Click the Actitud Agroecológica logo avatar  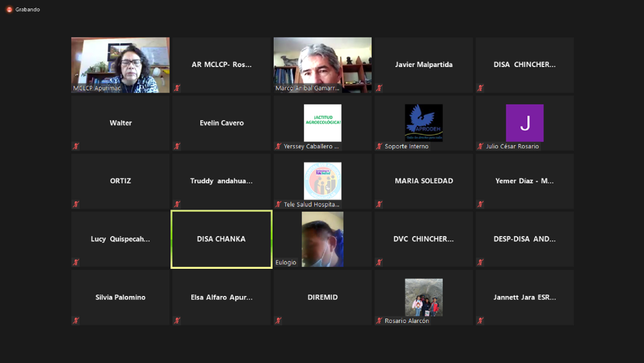click(323, 123)
